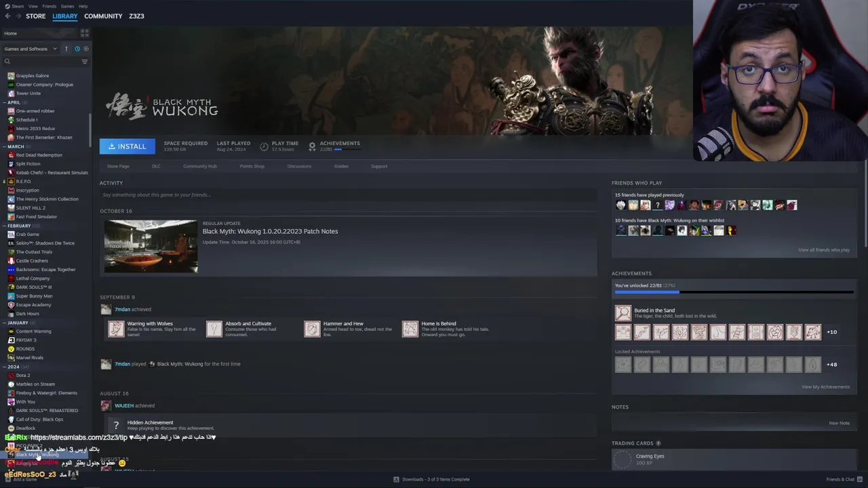Open the Guides link
The image size is (868, 488).
(341, 166)
